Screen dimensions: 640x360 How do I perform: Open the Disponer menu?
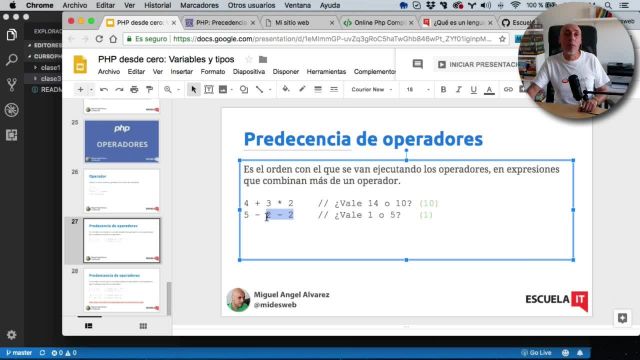click(286, 71)
